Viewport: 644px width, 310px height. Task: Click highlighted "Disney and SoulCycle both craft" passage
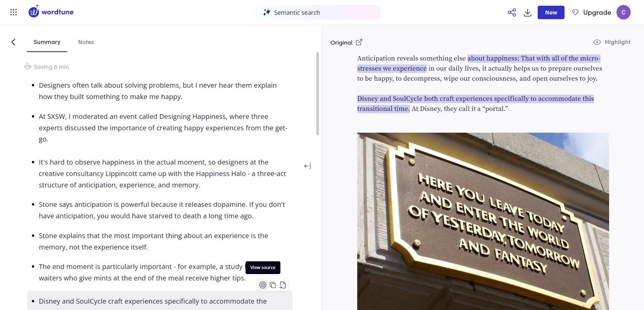pos(475,103)
